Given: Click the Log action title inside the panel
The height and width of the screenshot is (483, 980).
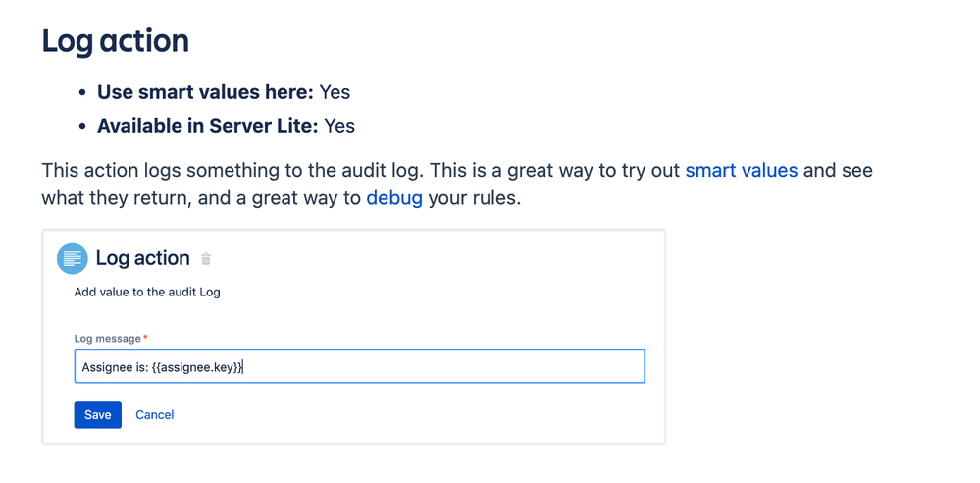Looking at the screenshot, I should [142, 258].
